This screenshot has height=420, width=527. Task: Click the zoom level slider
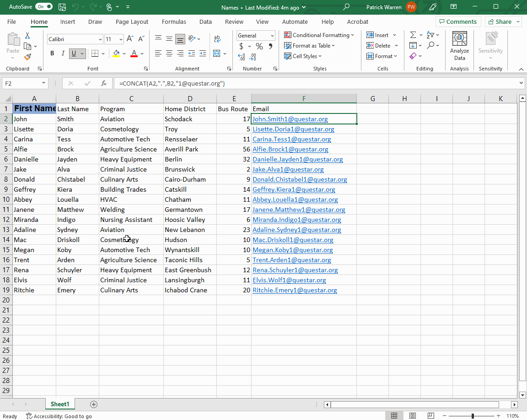[473, 416]
